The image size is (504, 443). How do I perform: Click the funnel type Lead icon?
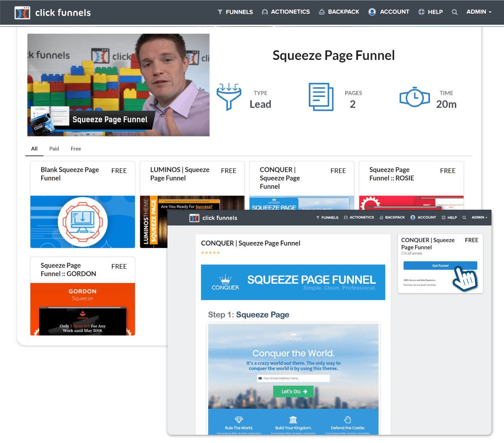[229, 97]
